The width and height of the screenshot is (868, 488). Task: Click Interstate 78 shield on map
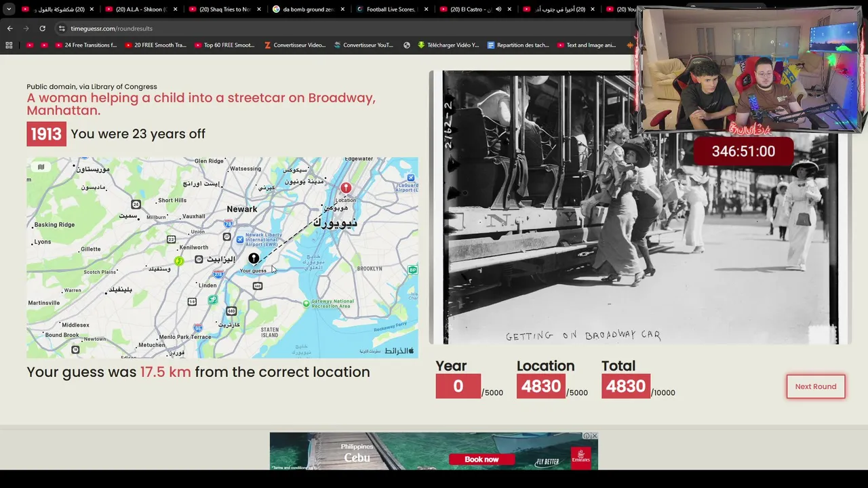coord(228,224)
